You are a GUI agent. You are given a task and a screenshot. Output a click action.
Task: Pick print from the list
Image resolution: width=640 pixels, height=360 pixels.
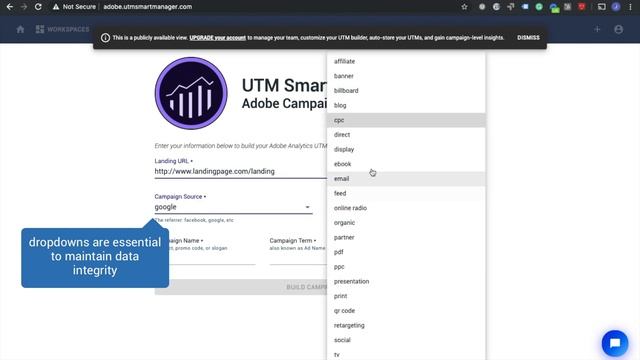click(x=406, y=296)
